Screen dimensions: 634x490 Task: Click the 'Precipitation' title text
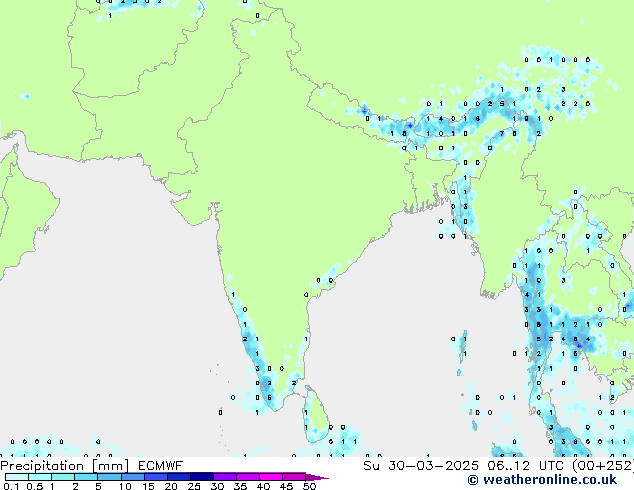point(42,466)
